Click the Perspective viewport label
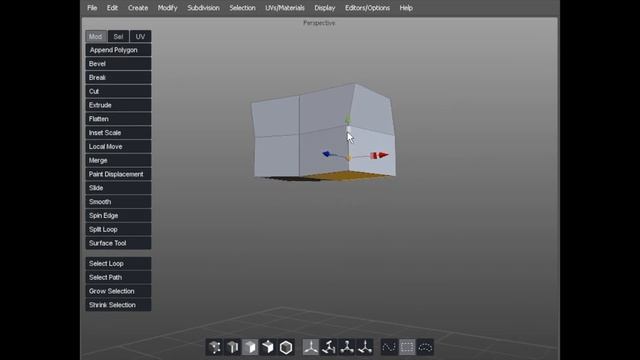640x360 pixels. coord(319,23)
